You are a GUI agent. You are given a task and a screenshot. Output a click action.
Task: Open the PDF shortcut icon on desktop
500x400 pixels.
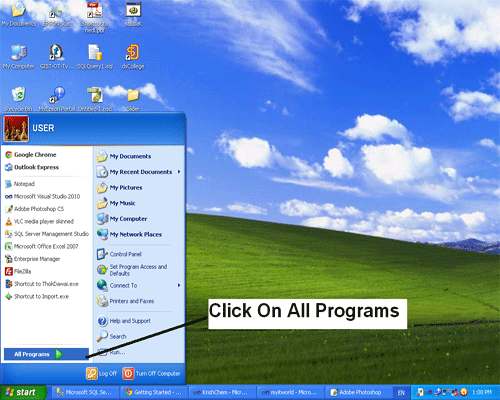tap(95, 17)
